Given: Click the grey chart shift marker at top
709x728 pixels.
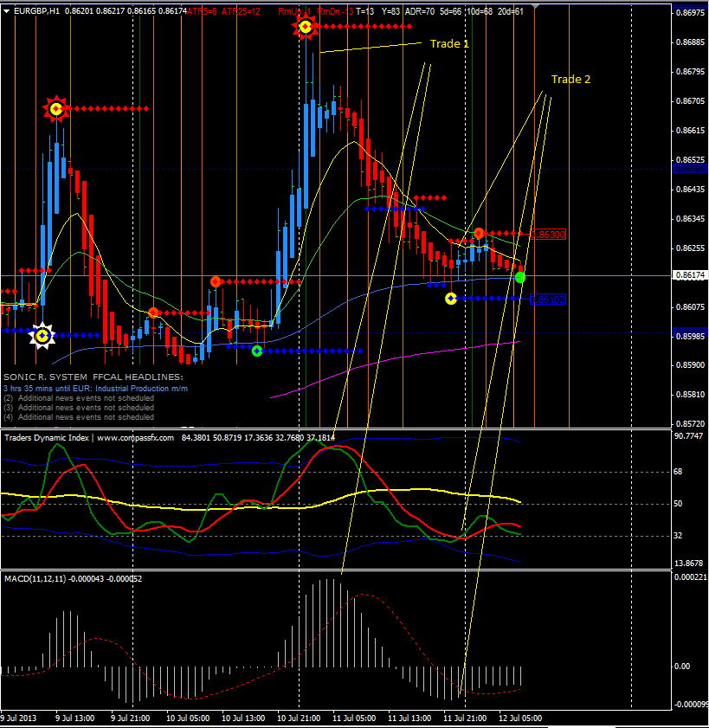Looking at the screenshot, I should point(535,6).
